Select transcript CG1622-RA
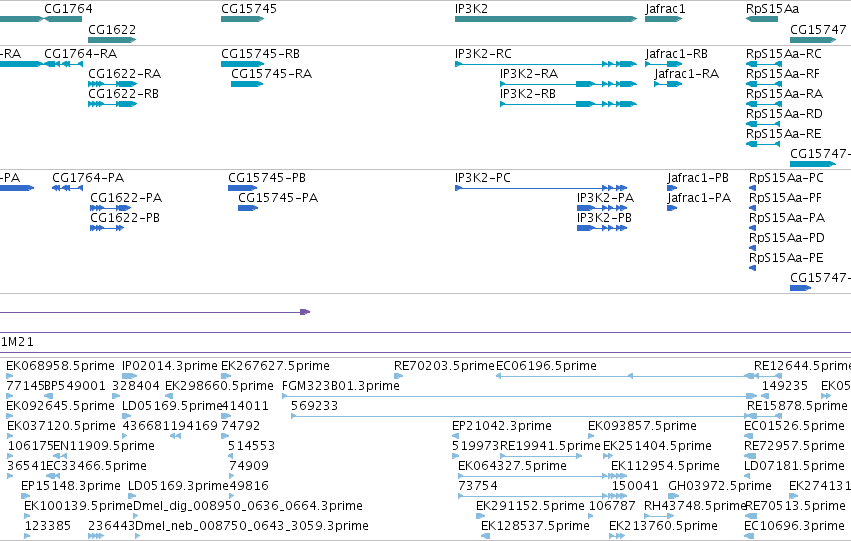This screenshot has width=851, height=541. (x=124, y=74)
